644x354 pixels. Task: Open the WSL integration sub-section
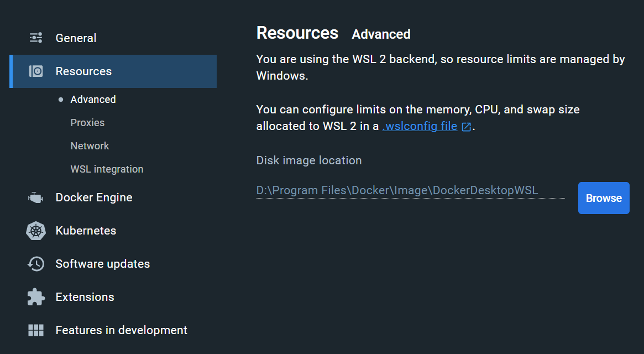point(107,169)
